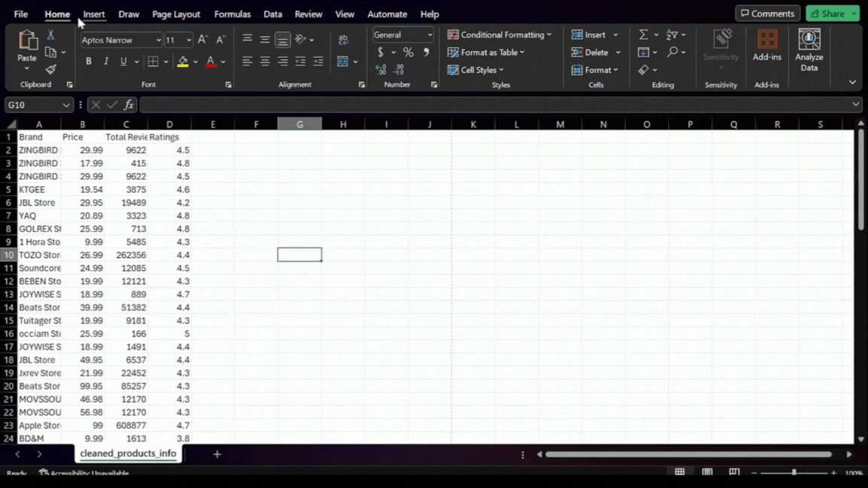Increase indent in Alignment group

coord(318,62)
